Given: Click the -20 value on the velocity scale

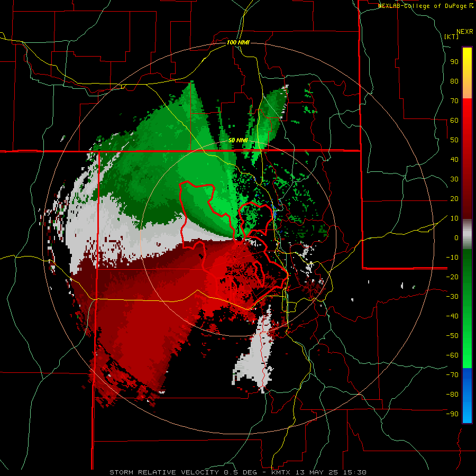Looking at the screenshot, I should [x=452, y=277].
